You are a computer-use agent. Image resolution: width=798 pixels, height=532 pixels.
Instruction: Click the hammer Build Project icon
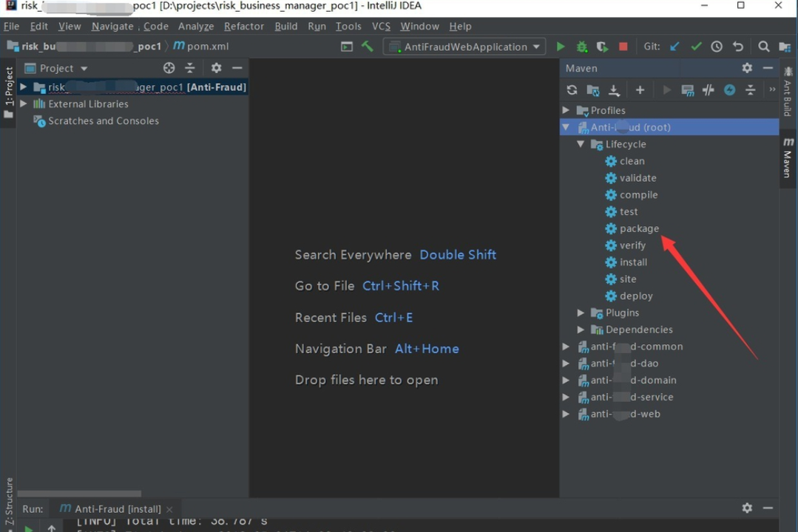pyautogui.click(x=368, y=47)
